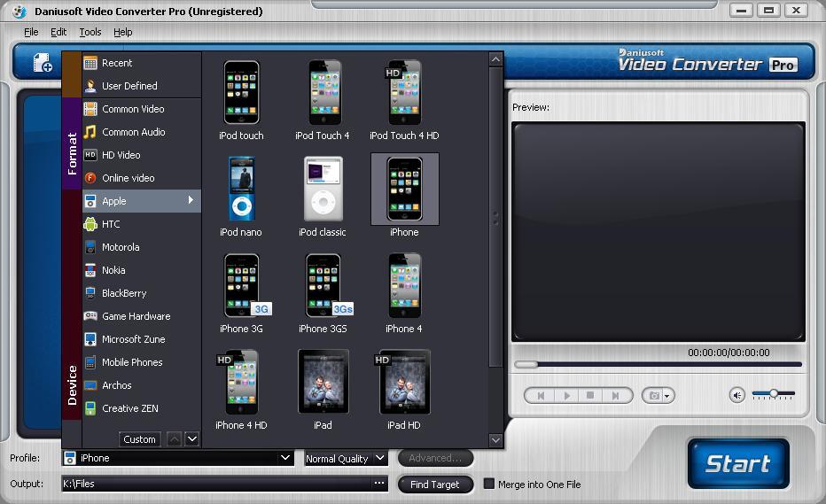Open the File menu
The image size is (826, 504).
pos(31,32)
